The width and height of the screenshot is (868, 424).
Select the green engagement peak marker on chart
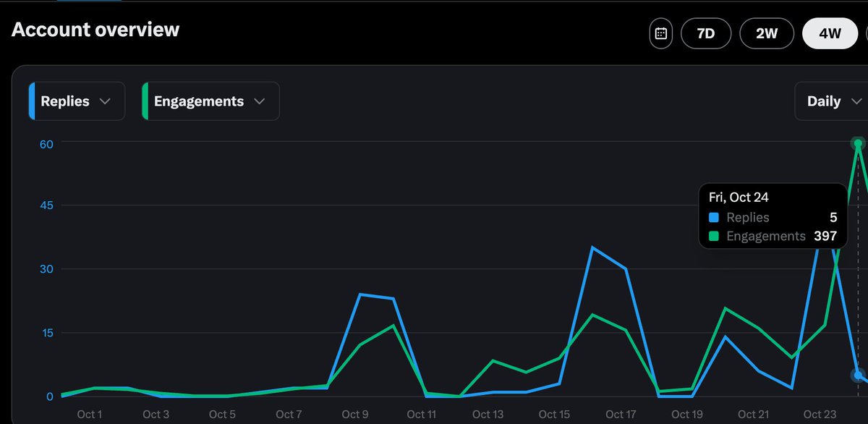pos(857,143)
